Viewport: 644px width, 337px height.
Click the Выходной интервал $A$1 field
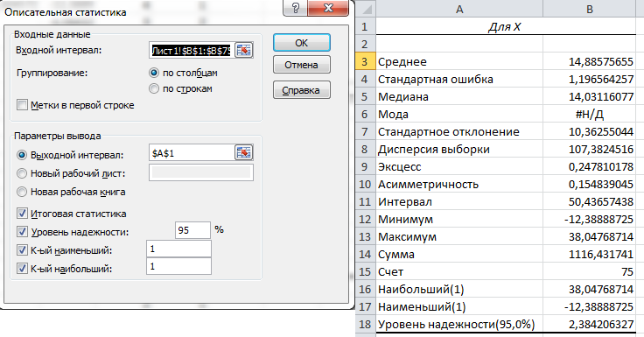(x=192, y=153)
